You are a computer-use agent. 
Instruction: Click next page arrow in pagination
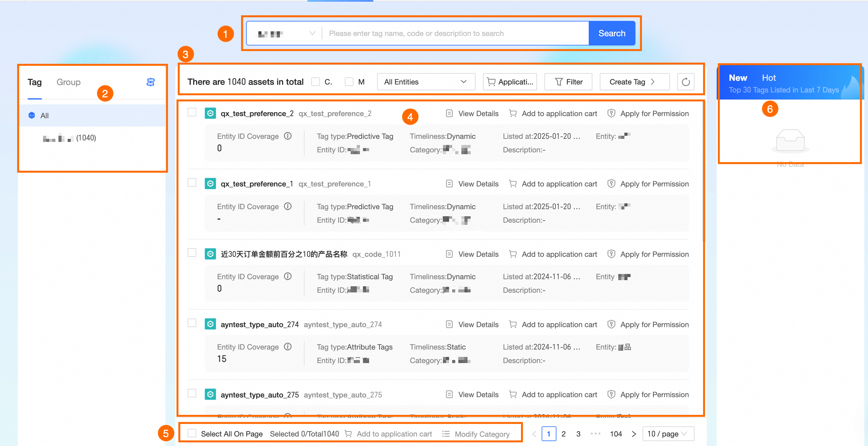point(634,433)
